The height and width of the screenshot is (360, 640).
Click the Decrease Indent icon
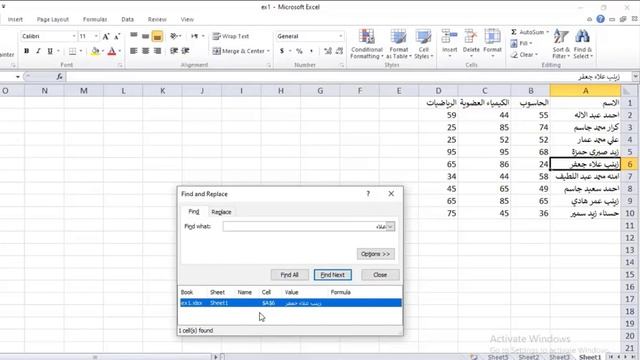[174, 51]
